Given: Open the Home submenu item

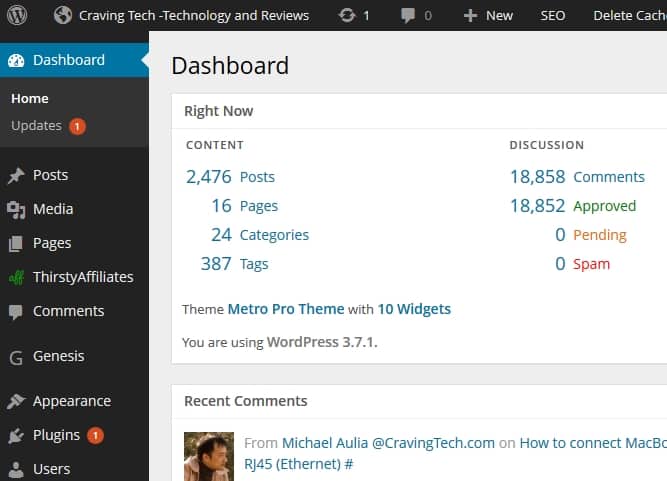Looking at the screenshot, I should click(30, 99).
